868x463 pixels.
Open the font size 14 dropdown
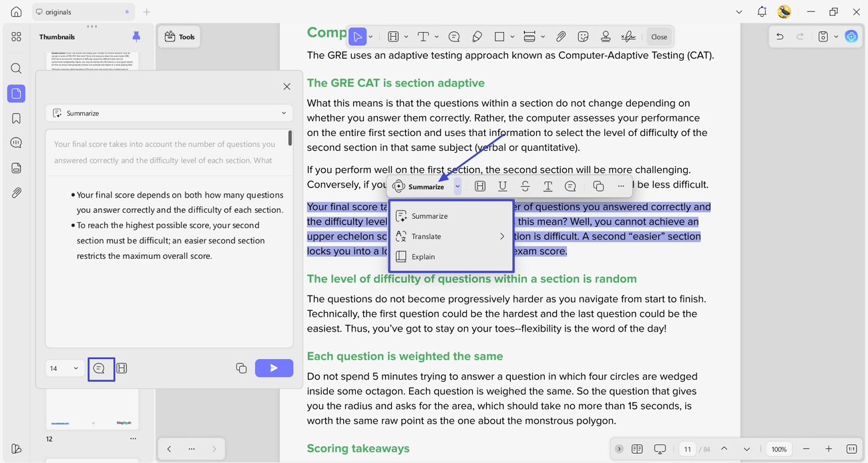pyautogui.click(x=64, y=368)
